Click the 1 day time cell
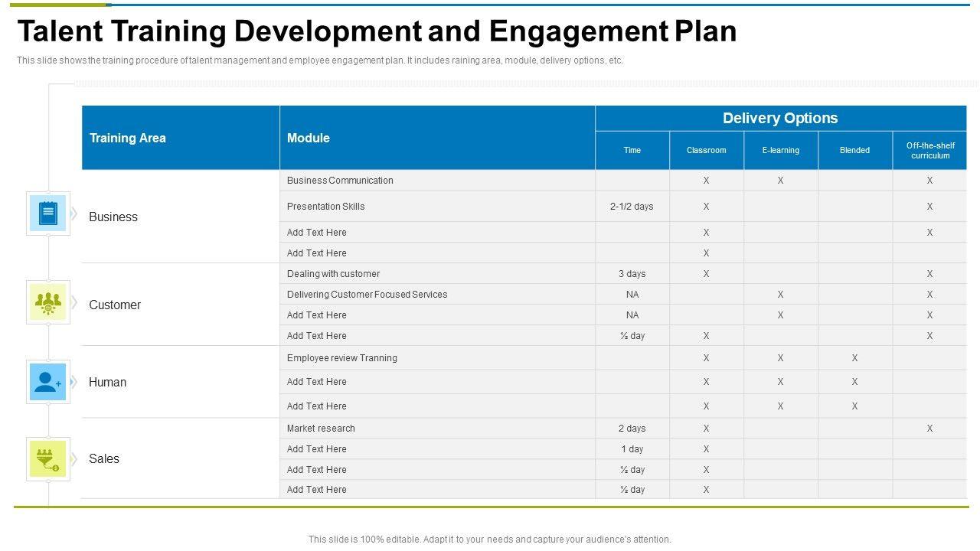The image size is (980, 551). (632, 449)
